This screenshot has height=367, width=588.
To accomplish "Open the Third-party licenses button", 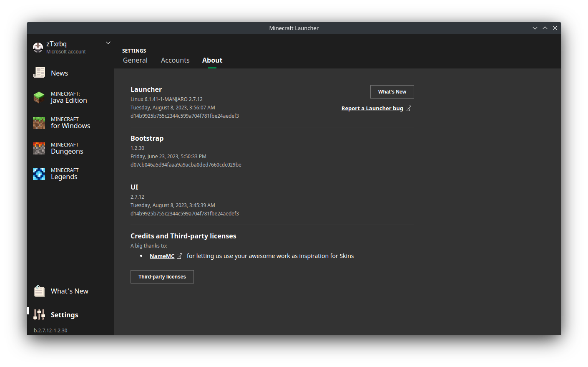I will click(162, 277).
